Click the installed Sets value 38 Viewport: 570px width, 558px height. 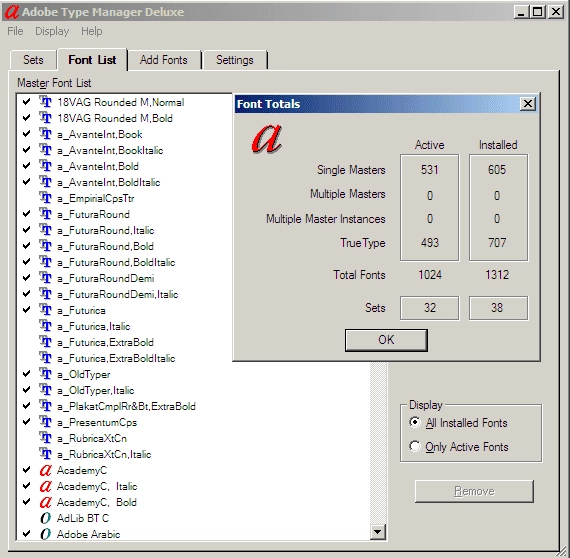[x=498, y=308]
